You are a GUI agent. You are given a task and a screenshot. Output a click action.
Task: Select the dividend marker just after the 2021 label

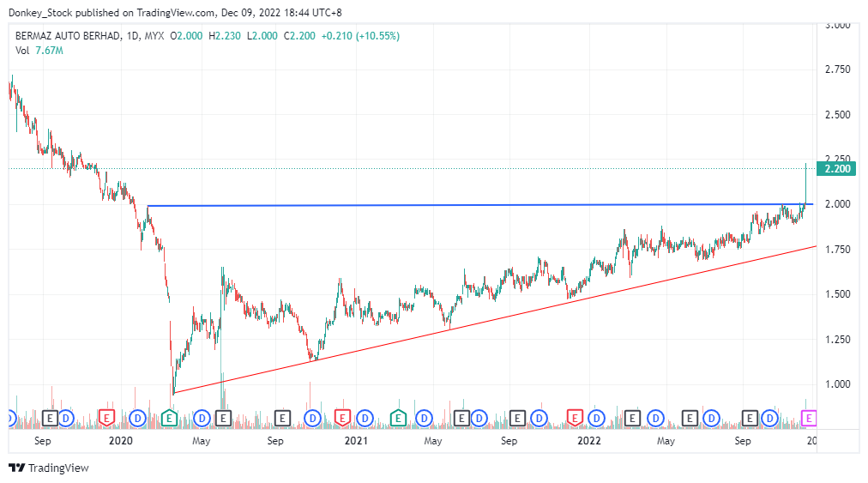pos(365,418)
